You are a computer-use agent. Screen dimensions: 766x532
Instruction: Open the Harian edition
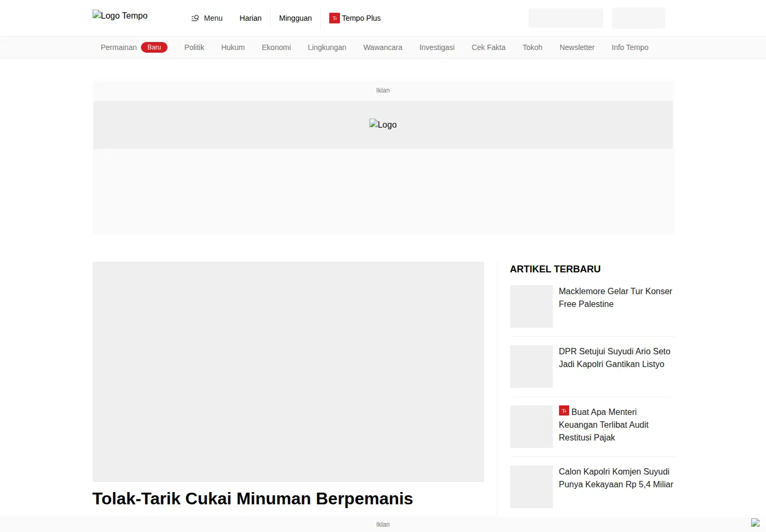[251, 18]
